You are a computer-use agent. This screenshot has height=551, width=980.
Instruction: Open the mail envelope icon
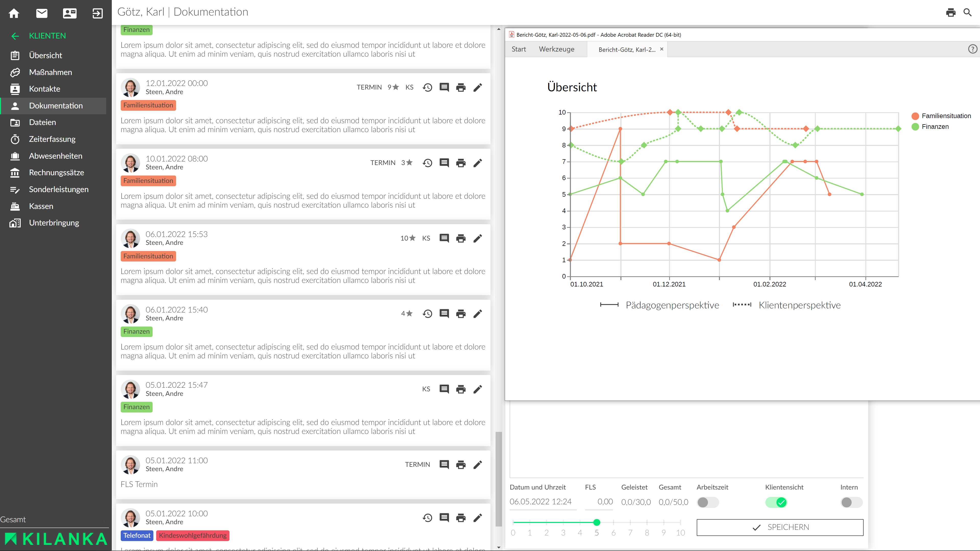pyautogui.click(x=42, y=13)
